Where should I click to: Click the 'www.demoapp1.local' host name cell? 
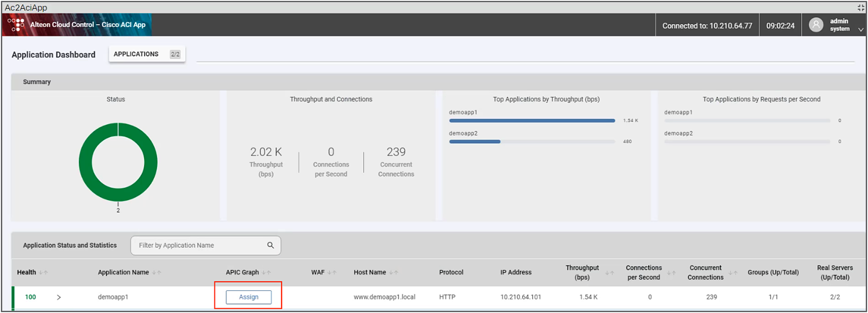pos(384,297)
